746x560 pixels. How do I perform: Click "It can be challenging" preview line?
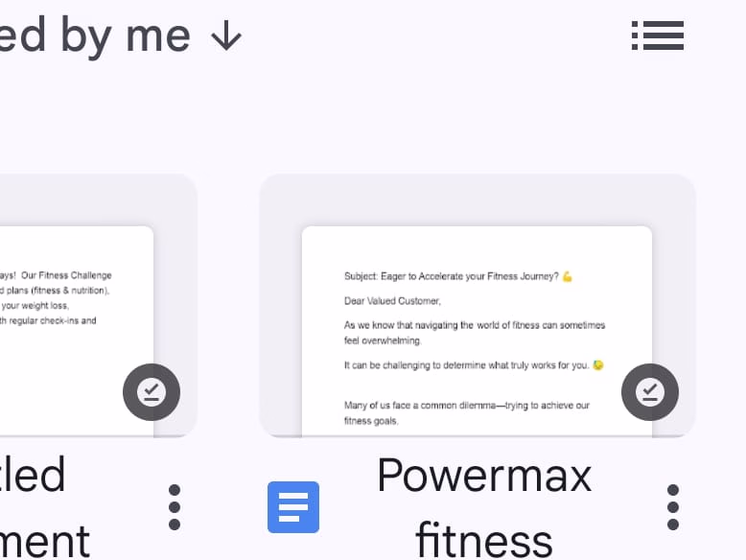tap(474, 365)
